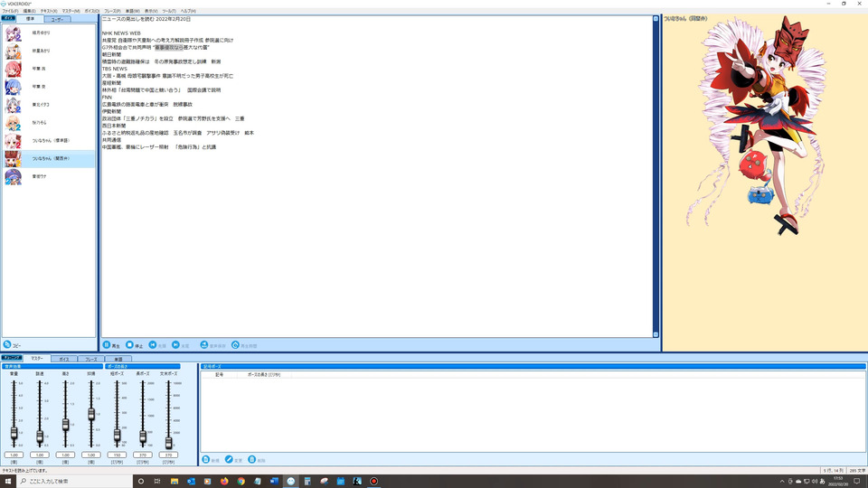Select the 桜乃そら voice preset
The height and width of the screenshot is (488, 868).
point(49,123)
